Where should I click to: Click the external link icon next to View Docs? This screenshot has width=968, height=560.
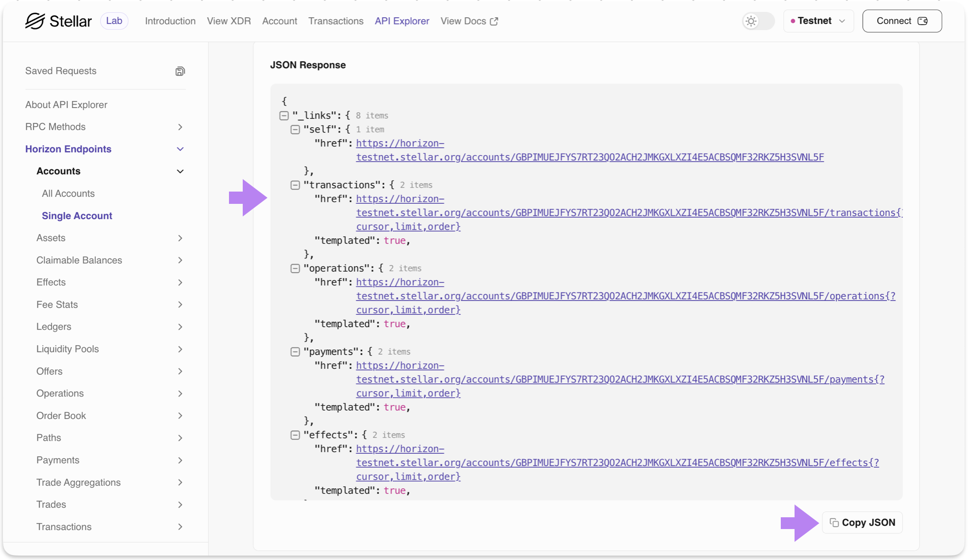[494, 21]
